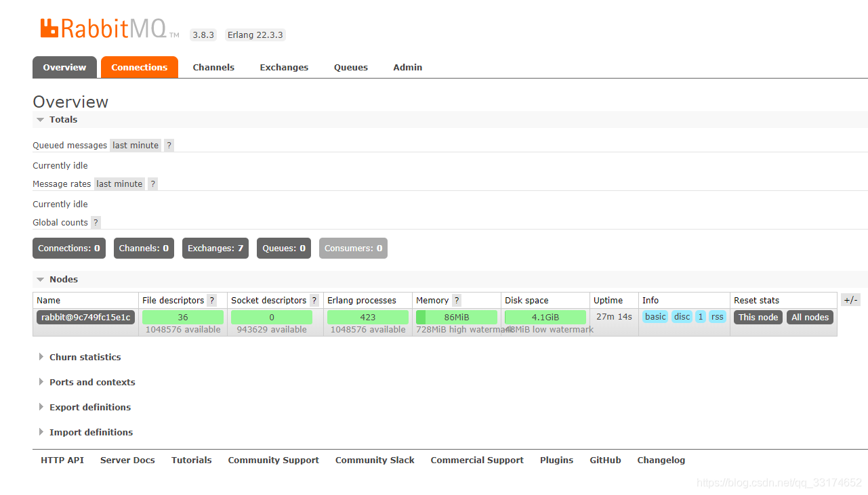
Task: Click the Memory 86MiB usage bar
Action: point(457,317)
